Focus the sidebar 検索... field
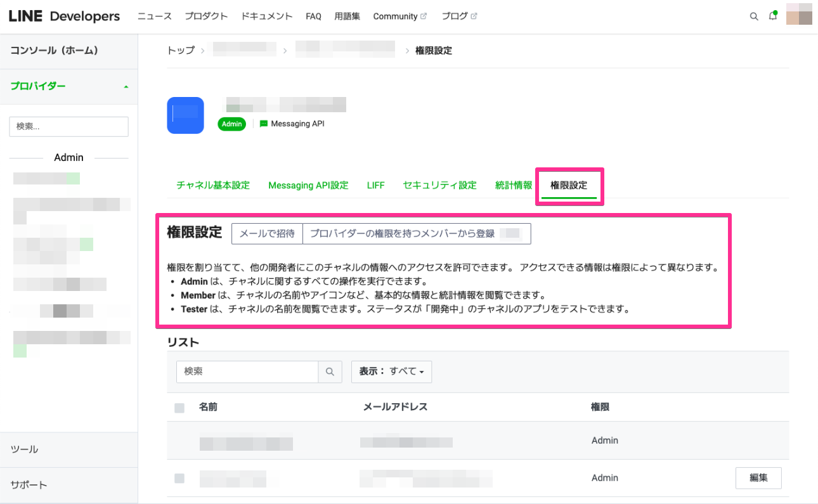818x504 pixels. (68, 127)
